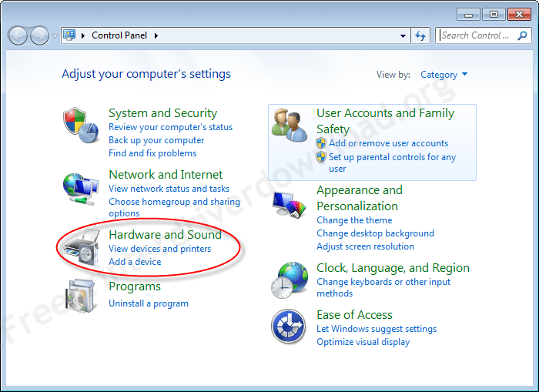Open Set up parental controls for any user
The height and width of the screenshot is (392, 539).
(x=392, y=163)
